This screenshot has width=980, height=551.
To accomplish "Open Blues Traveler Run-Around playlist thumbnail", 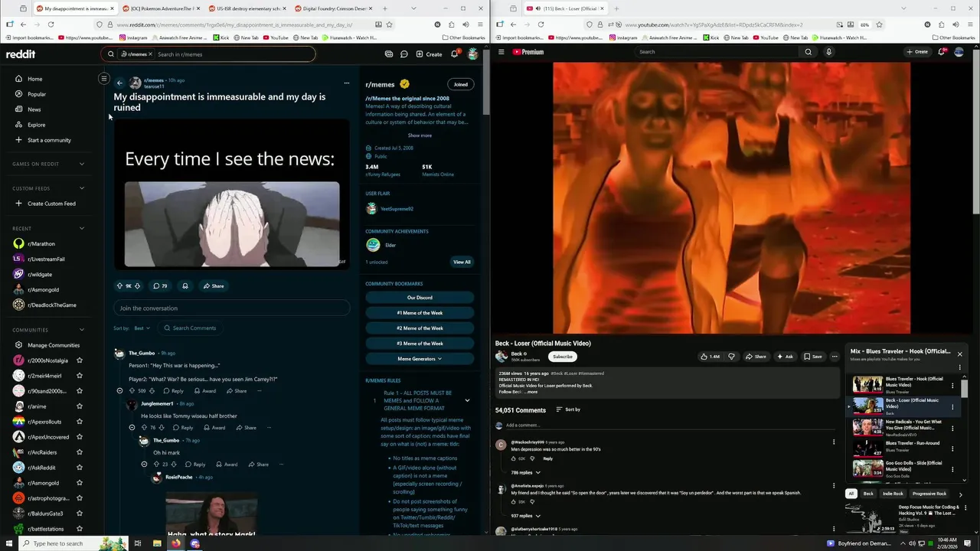I will [x=867, y=447].
